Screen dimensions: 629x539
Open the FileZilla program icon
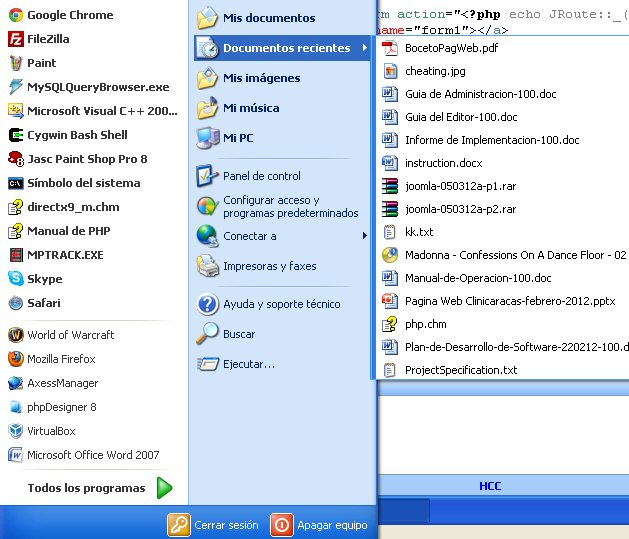point(16,39)
